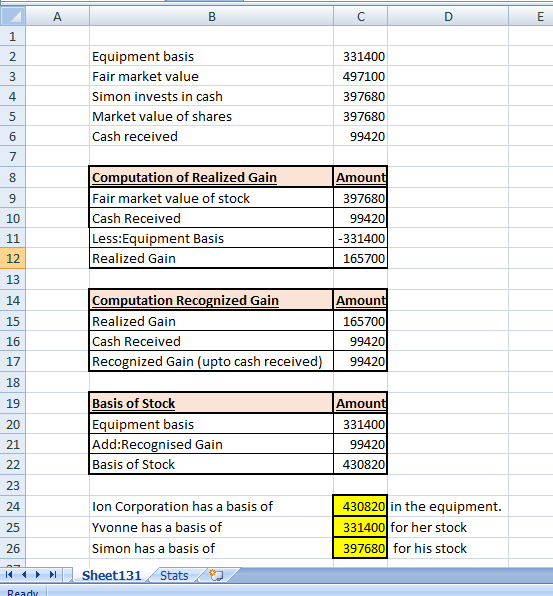This screenshot has height=596, width=553.
Task: Click 'Recognized Gain (upto cash received)' cell
Action: [x=211, y=361]
